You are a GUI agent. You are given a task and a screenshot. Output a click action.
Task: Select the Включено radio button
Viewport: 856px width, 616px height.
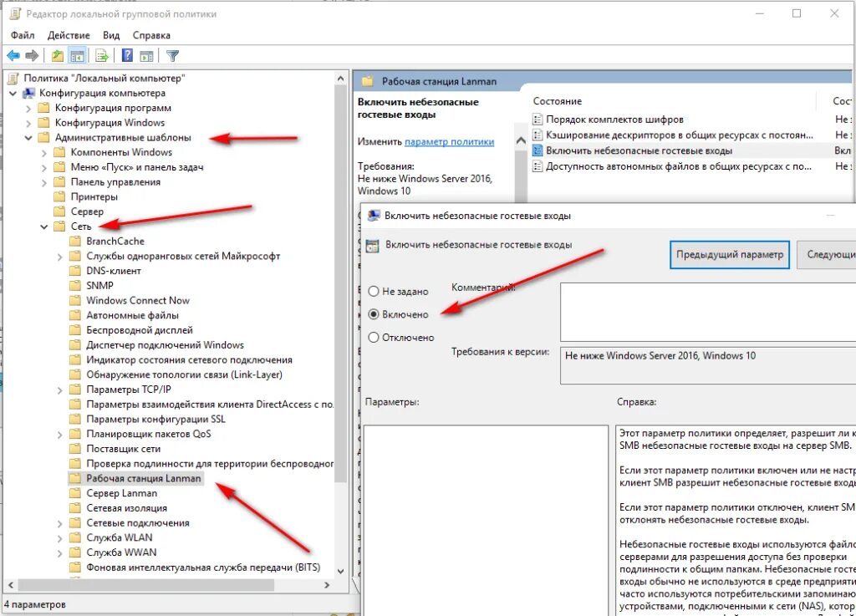coord(374,314)
